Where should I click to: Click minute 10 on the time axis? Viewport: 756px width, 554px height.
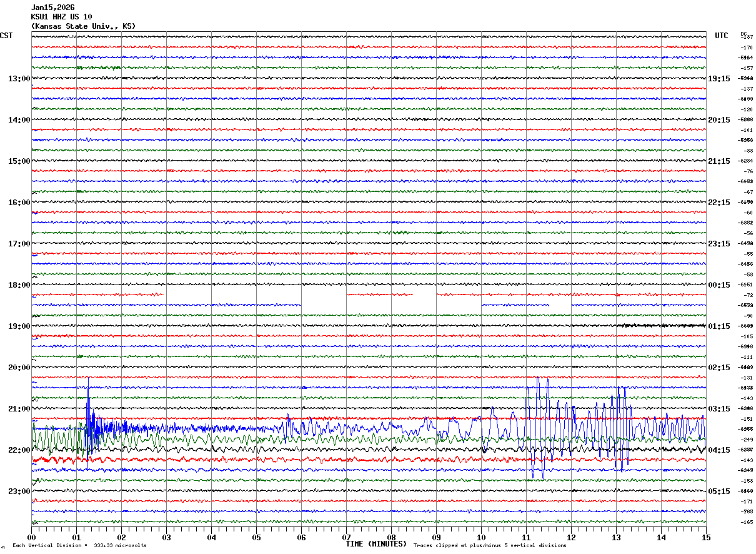pos(481,537)
